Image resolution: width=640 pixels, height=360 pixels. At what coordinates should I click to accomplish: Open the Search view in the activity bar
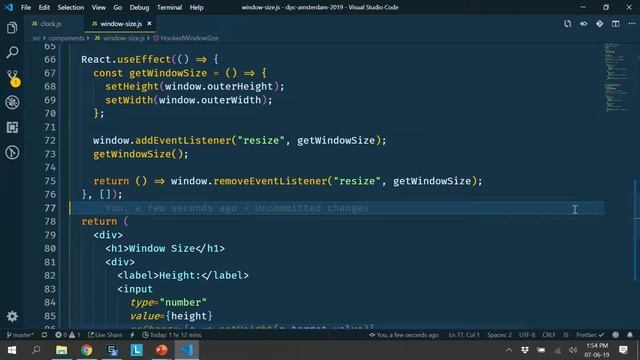[x=12, y=52]
